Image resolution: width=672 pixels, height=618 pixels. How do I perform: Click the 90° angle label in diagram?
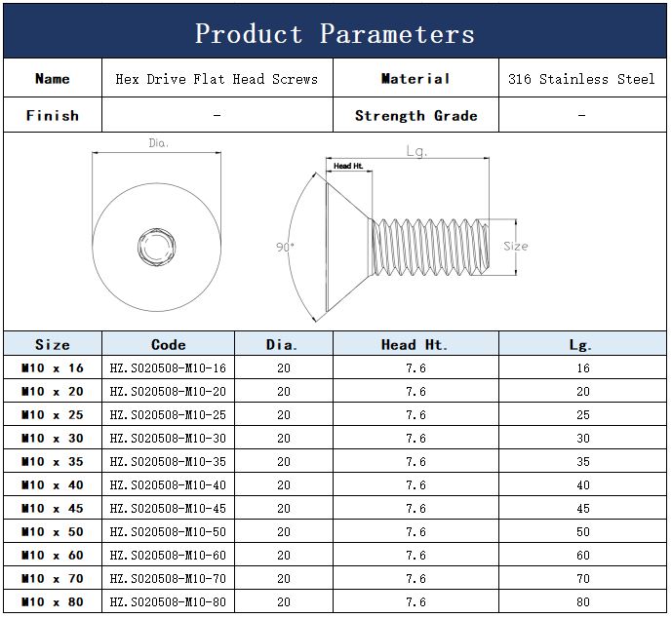click(285, 248)
